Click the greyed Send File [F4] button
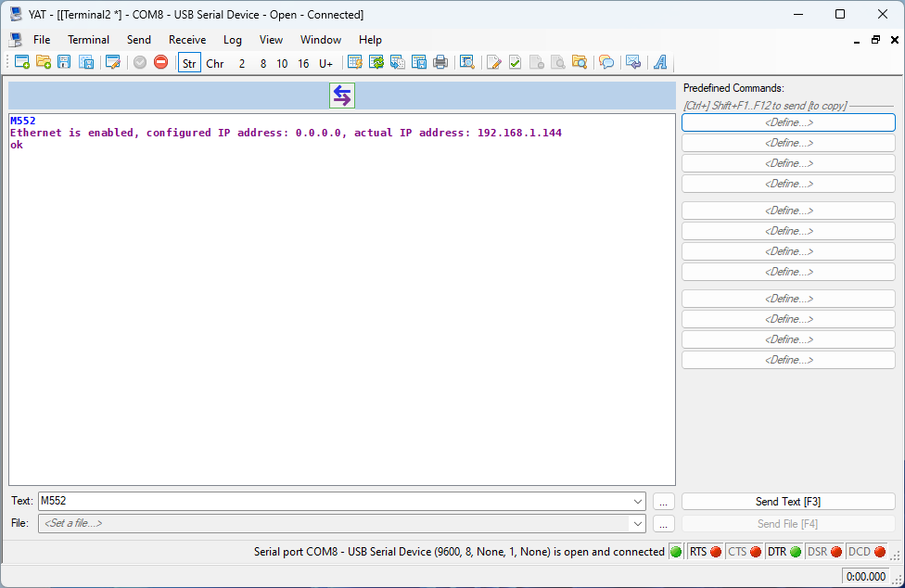Viewport: 905px width, 588px height. [788, 524]
